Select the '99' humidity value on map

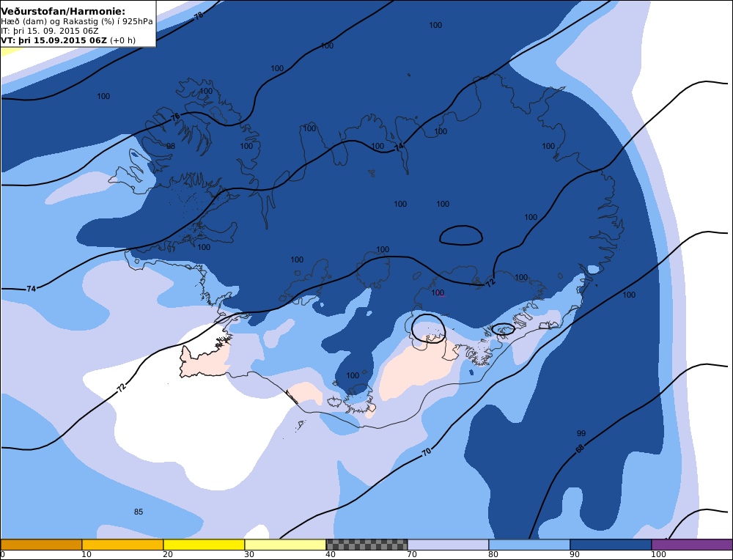(581, 433)
